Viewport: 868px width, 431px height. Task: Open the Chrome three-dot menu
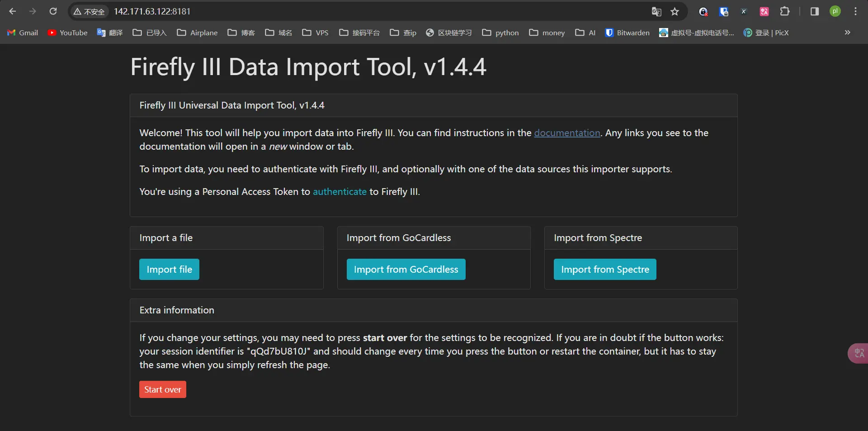pyautogui.click(x=855, y=11)
